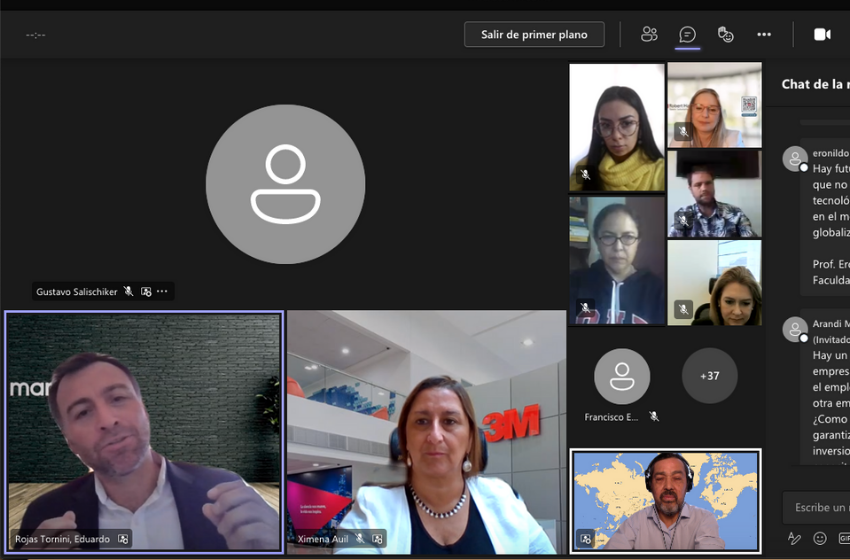Click mute icon on patterned shirt man's tile
850x560 pixels.
click(684, 220)
